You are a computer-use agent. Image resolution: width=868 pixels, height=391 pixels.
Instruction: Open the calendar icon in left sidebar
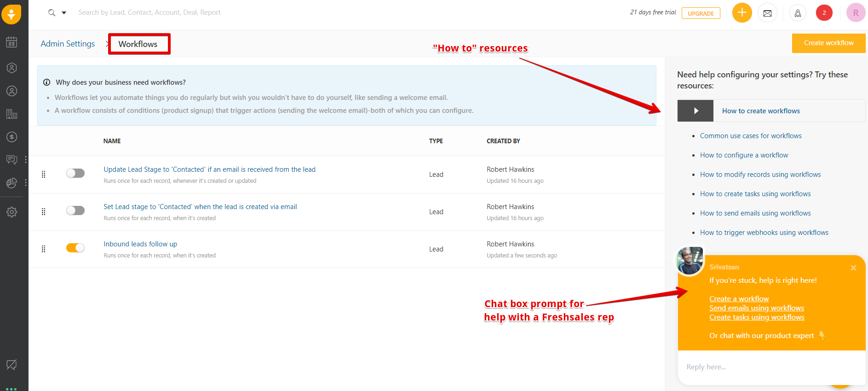[x=11, y=42]
